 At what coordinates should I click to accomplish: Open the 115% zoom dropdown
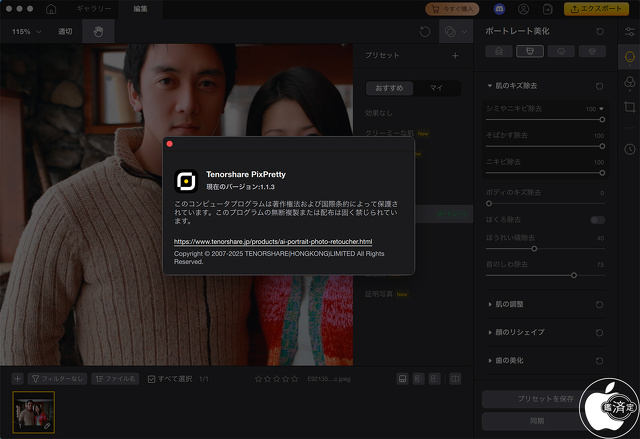pyautogui.click(x=26, y=31)
